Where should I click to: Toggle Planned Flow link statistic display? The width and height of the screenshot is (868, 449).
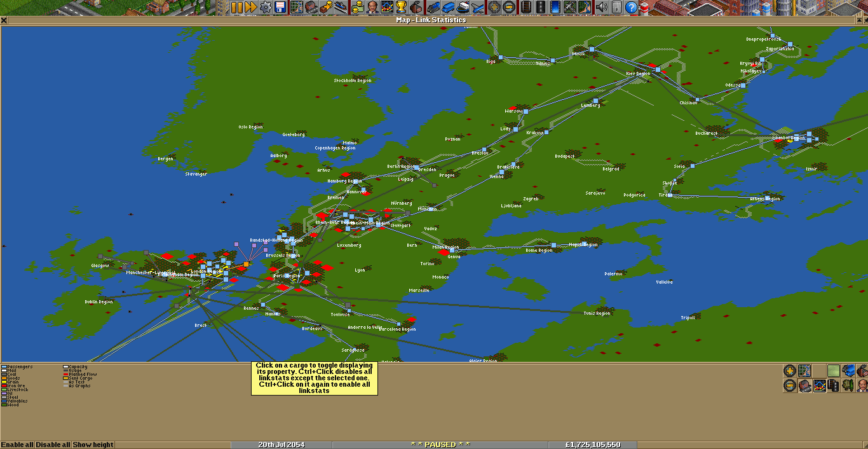point(80,375)
